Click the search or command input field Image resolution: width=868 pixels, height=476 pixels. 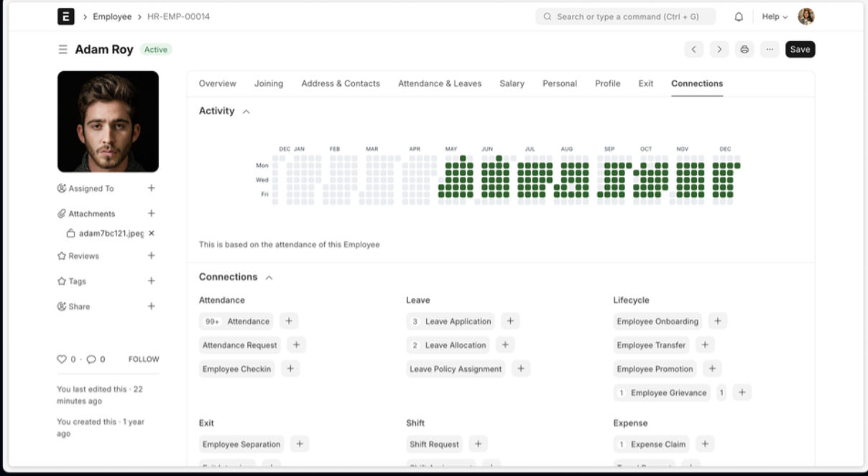click(x=625, y=17)
